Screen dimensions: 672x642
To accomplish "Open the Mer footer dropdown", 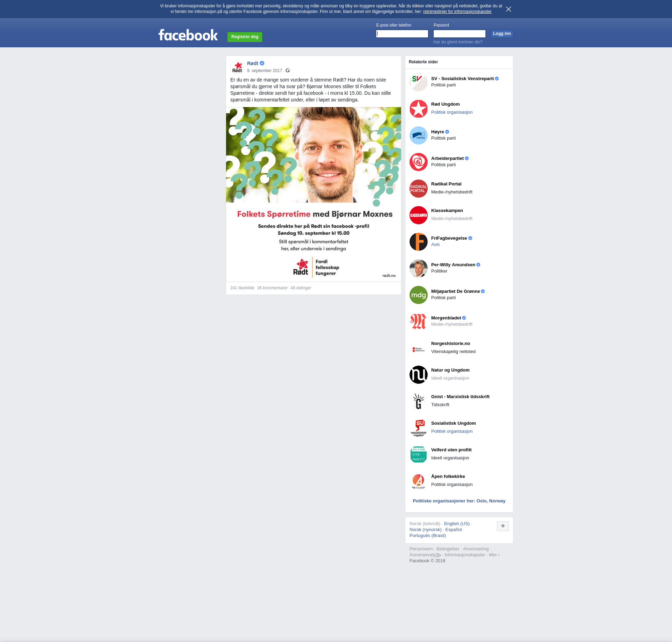I will pos(494,555).
